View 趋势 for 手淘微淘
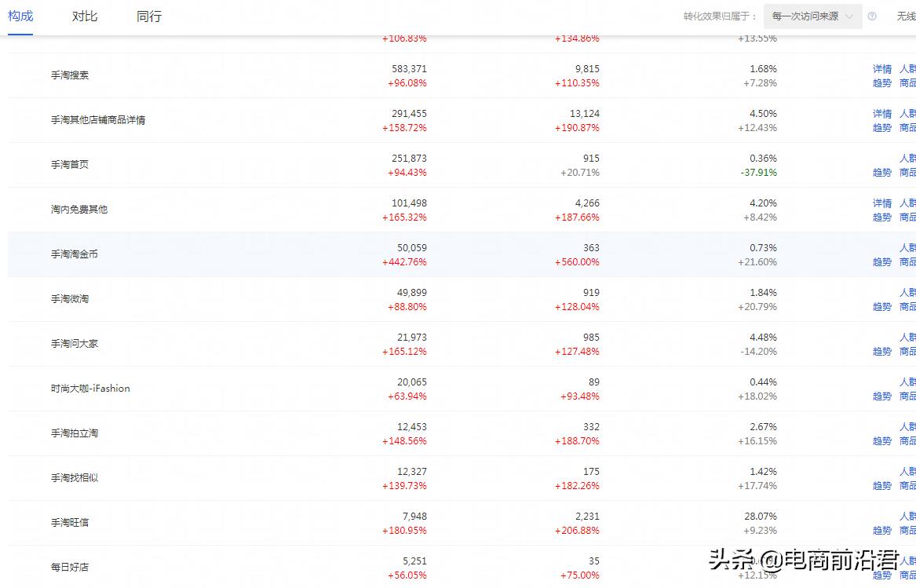The width and height of the screenshot is (916, 588). 882,306
